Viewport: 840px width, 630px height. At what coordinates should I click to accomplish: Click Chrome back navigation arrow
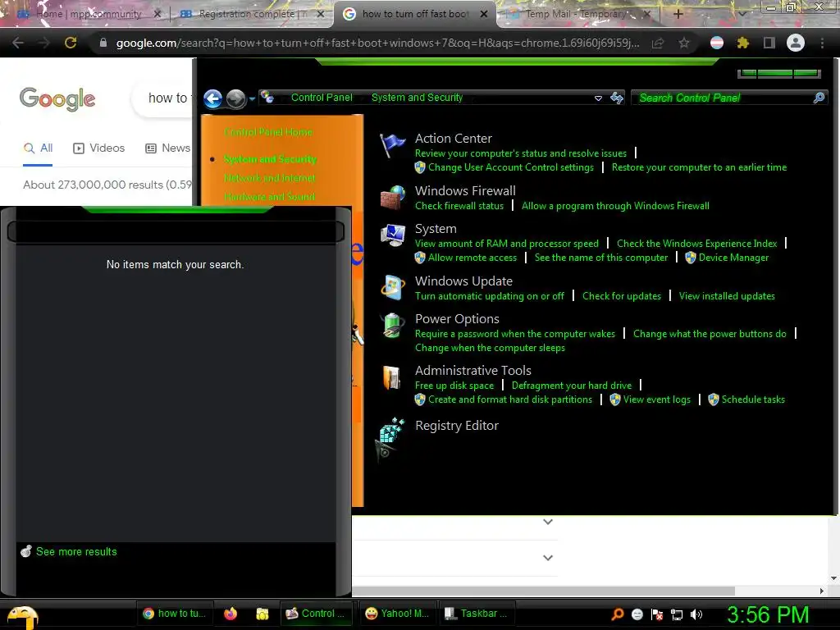click(x=18, y=43)
